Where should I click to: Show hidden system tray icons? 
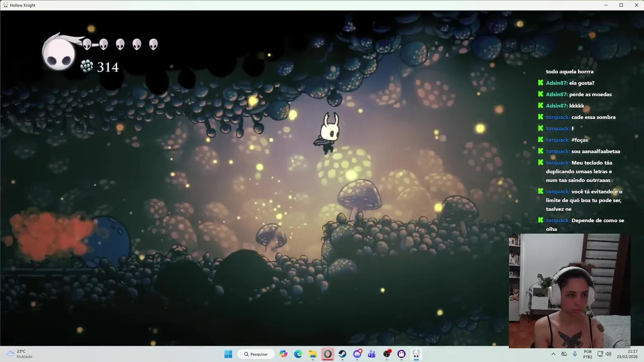(x=553, y=354)
